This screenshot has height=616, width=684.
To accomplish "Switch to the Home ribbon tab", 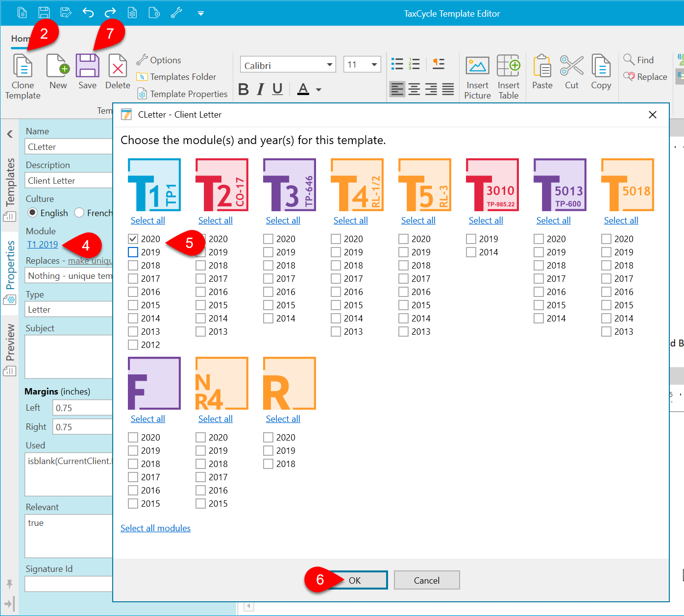I will click(21, 38).
